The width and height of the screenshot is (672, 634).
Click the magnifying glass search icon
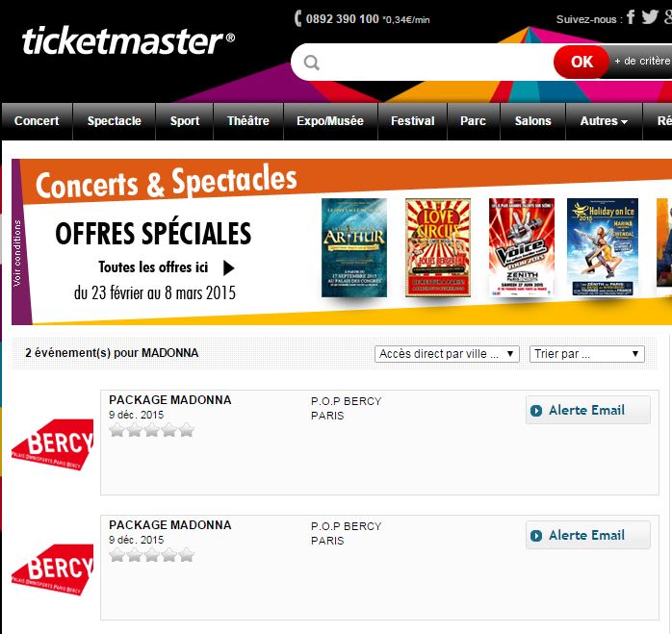coord(312,63)
